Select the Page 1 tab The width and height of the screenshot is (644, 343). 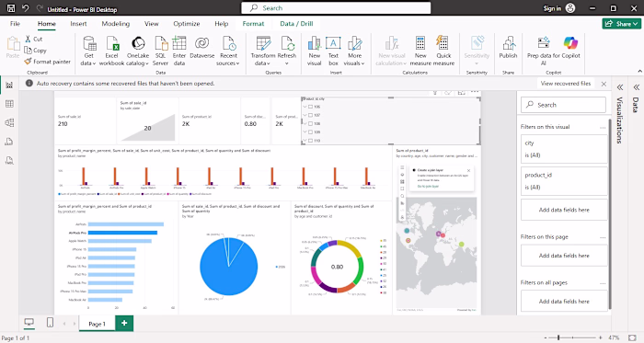97,324
